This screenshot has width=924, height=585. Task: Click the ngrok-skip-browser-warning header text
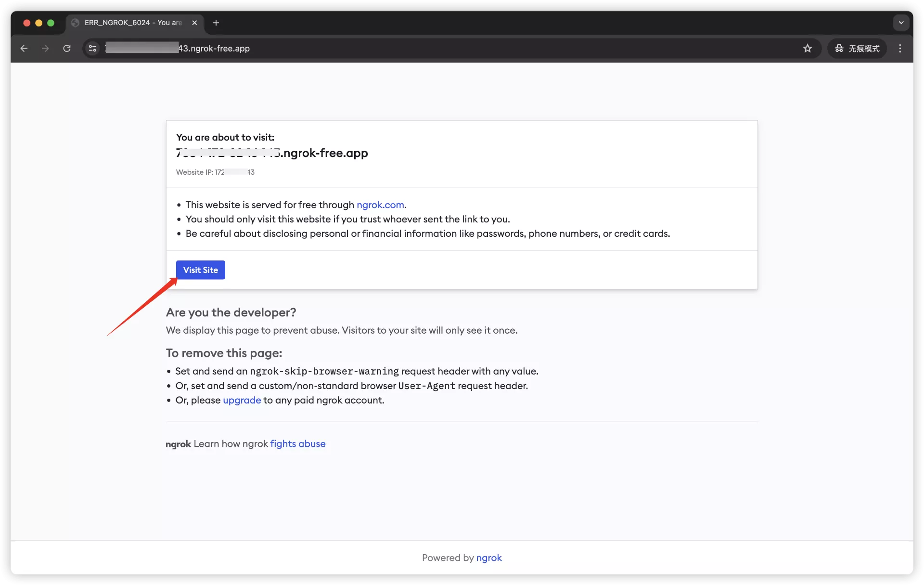[x=324, y=371]
